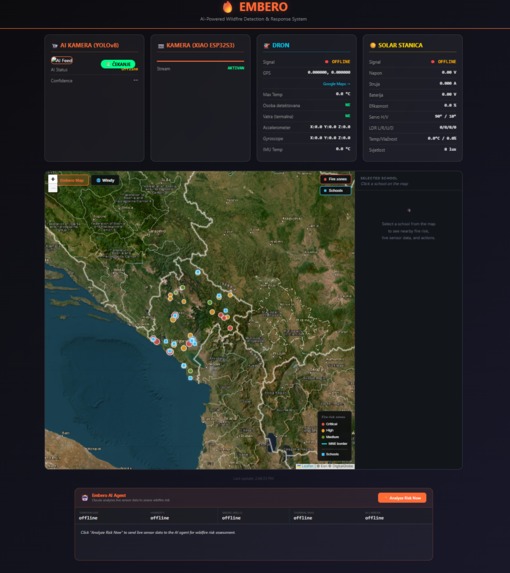
Task: Click the AI Kamera (YOLOv8) camera icon
Action: 55,46
